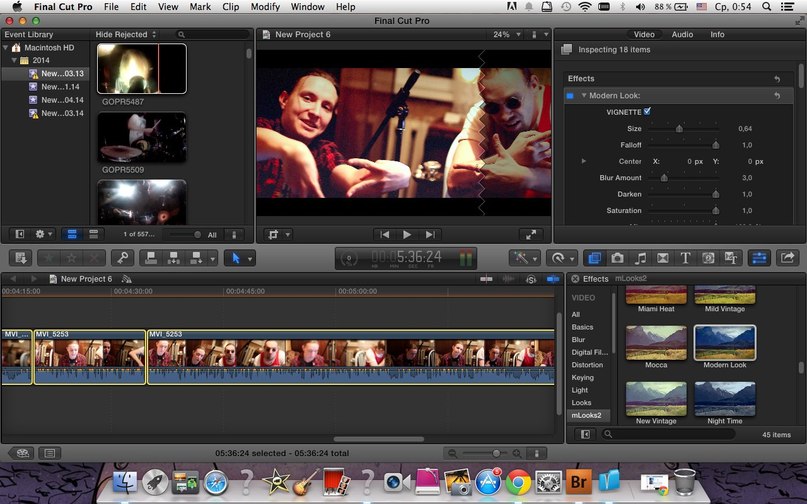
Task: Open keyword editor key icon
Action: [x=122, y=257]
